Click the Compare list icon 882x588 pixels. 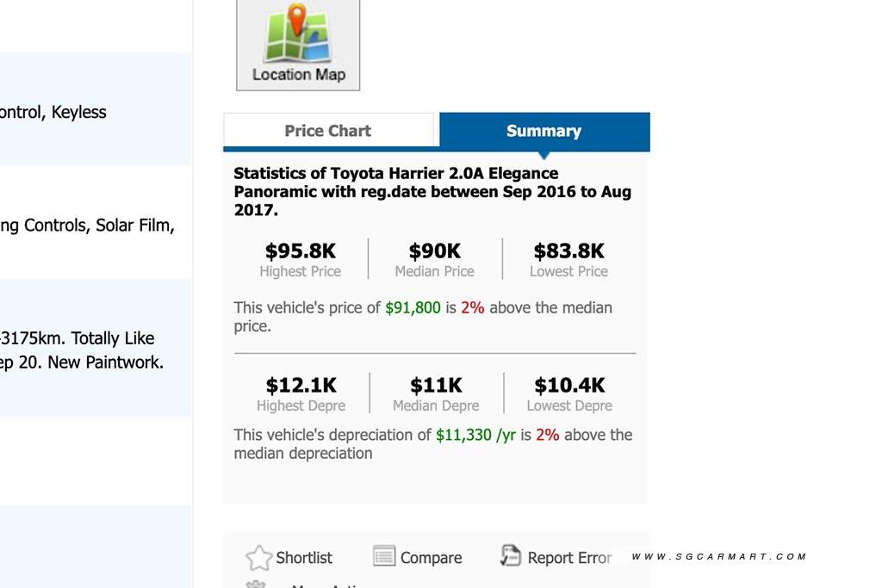click(384, 556)
